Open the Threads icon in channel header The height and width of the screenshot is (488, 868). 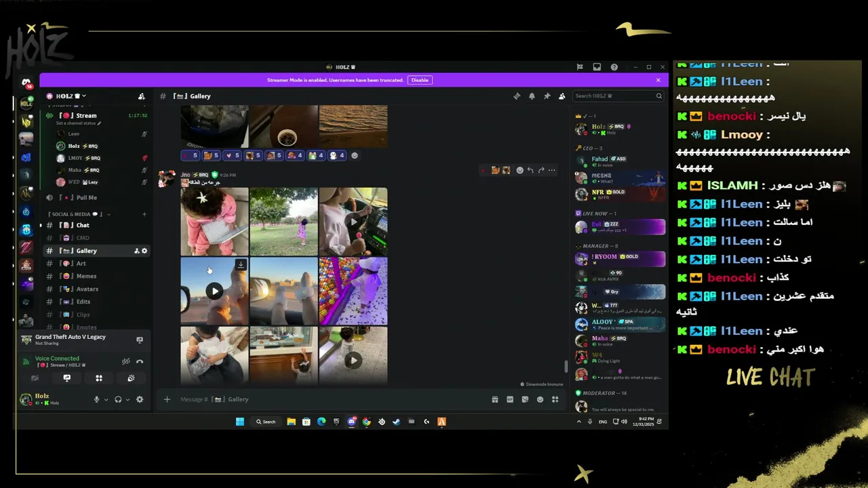[x=517, y=96]
